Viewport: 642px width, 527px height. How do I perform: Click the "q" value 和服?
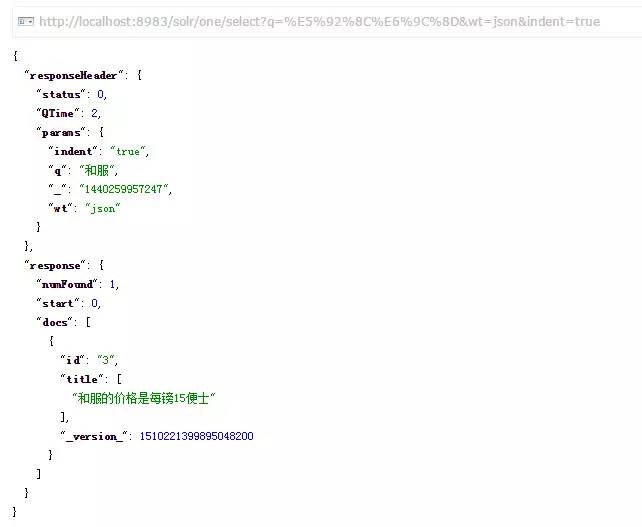[97, 170]
